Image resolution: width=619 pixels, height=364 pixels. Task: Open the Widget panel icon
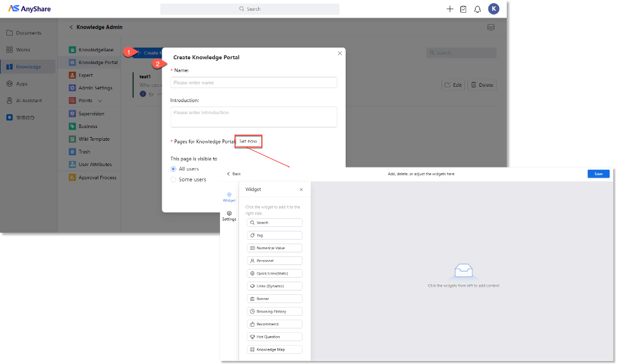pyautogui.click(x=229, y=196)
